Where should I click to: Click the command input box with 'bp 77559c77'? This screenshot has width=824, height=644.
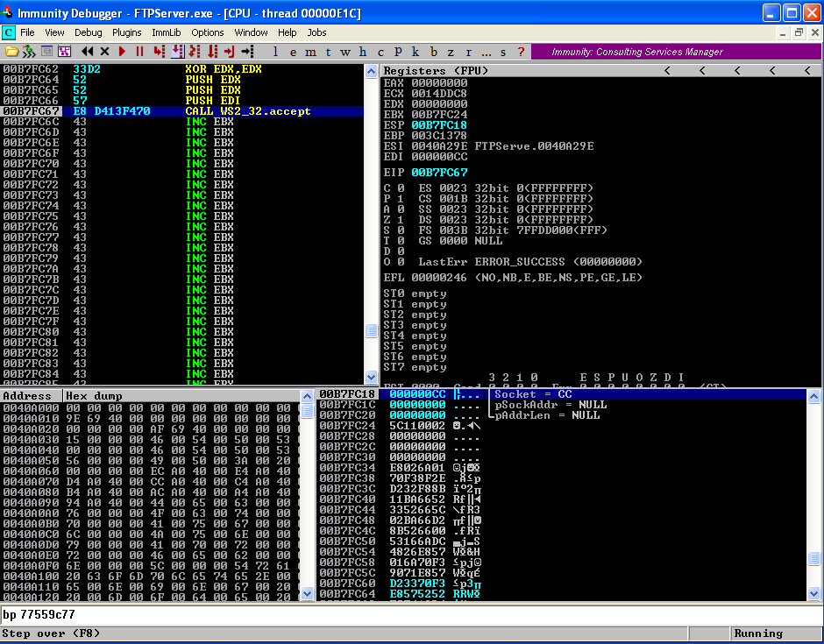coord(411,614)
